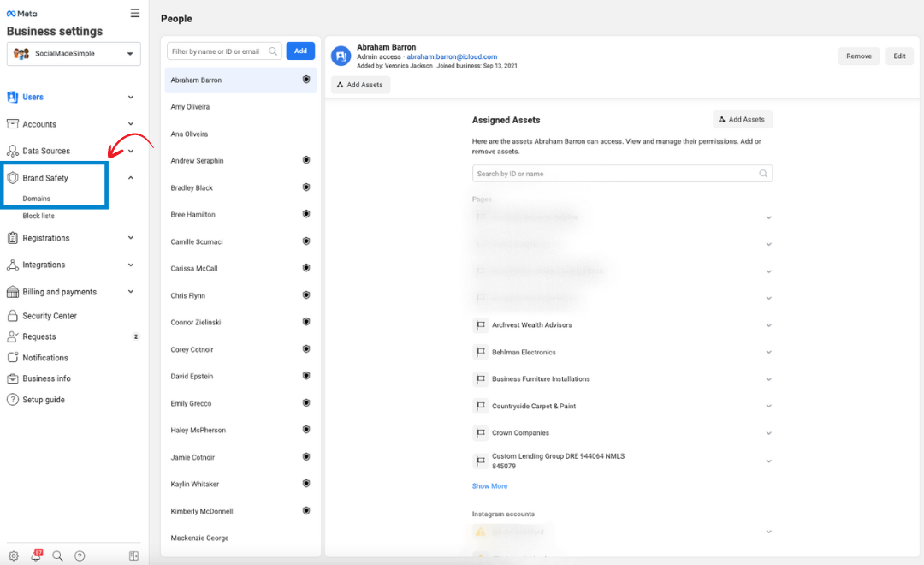
Task: Open the help question mark at sidebar bottom
Action: (80, 556)
